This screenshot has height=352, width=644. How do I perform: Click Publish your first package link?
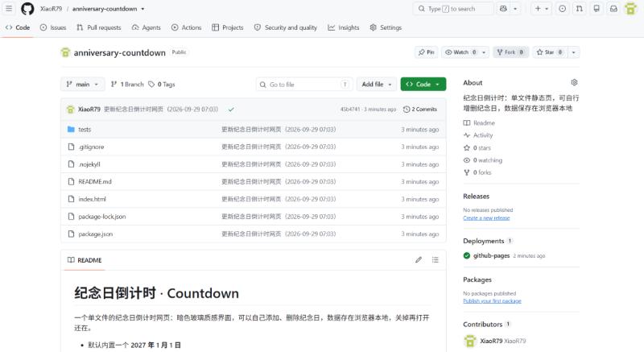pyautogui.click(x=492, y=301)
